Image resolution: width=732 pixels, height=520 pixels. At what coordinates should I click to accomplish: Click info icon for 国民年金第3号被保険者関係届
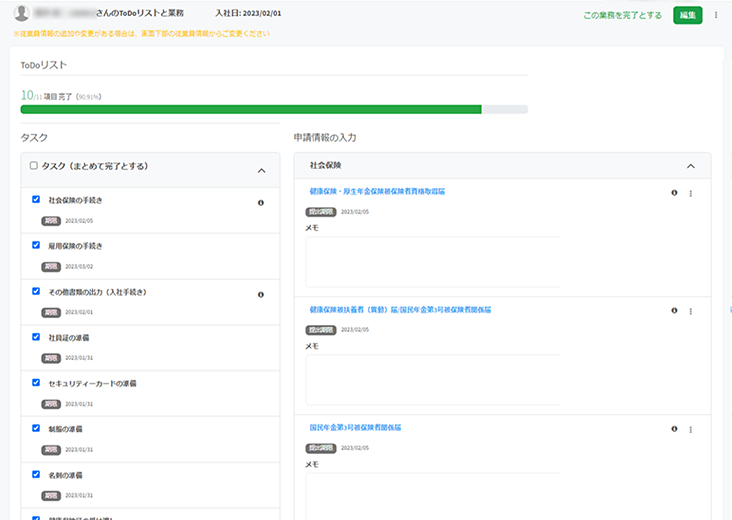pyautogui.click(x=674, y=429)
